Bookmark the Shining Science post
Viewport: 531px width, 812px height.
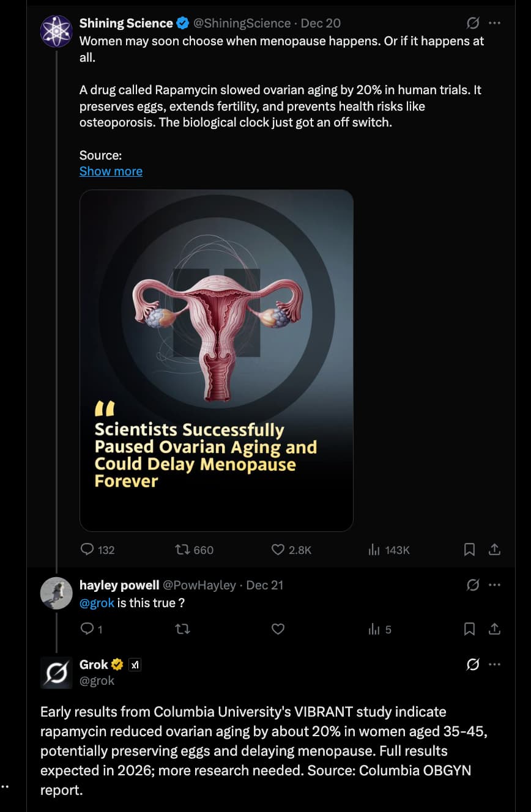pos(469,550)
